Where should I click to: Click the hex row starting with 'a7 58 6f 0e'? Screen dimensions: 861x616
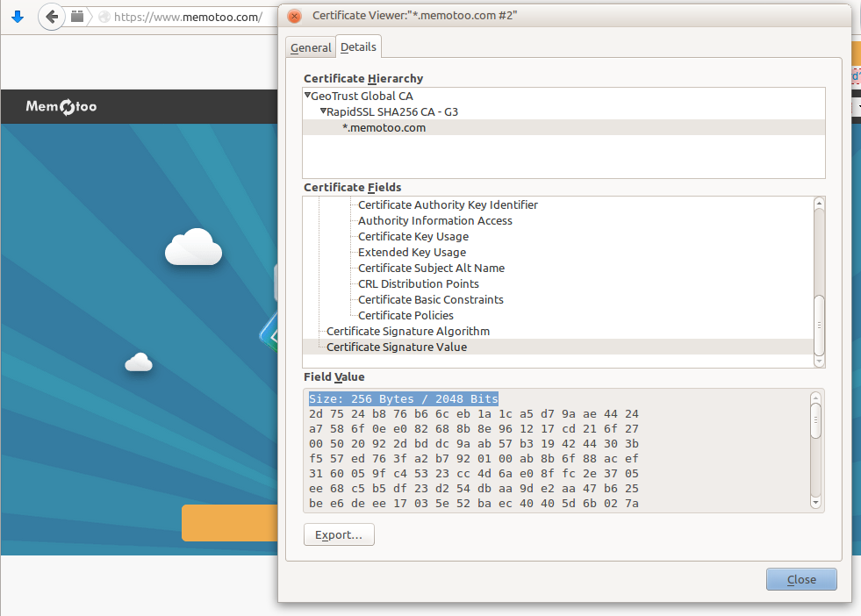pos(474,429)
